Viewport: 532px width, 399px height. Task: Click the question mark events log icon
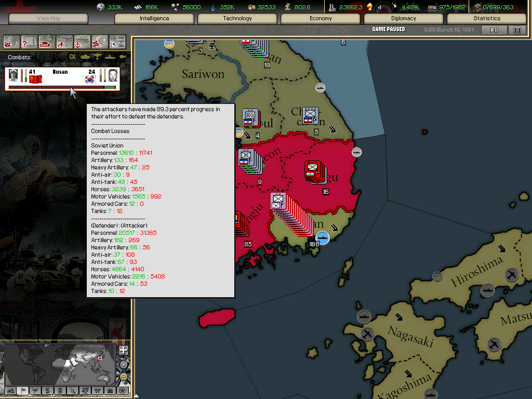29,42
